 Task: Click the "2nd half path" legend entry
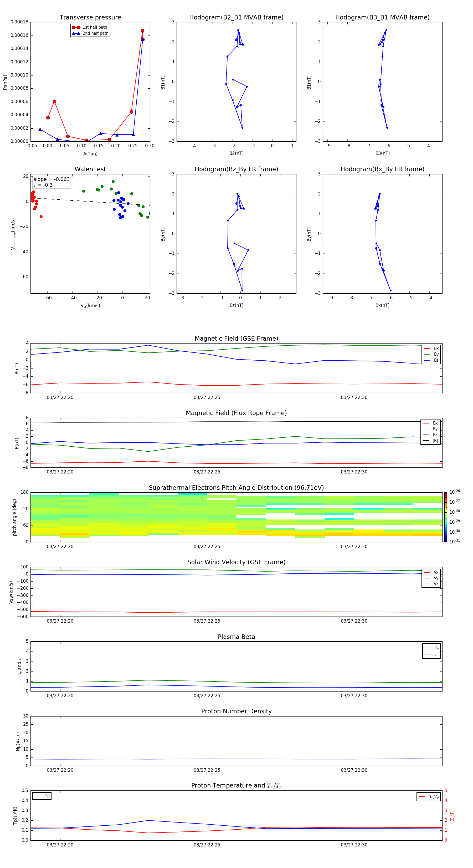tap(90, 33)
